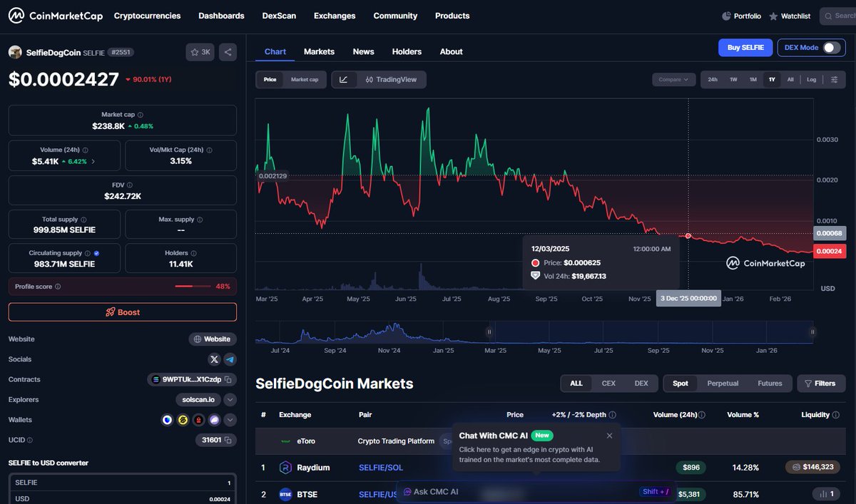Click the SELFIE amount converter field
Image resolution: width=856 pixels, height=504 pixels.
pos(123,483)
